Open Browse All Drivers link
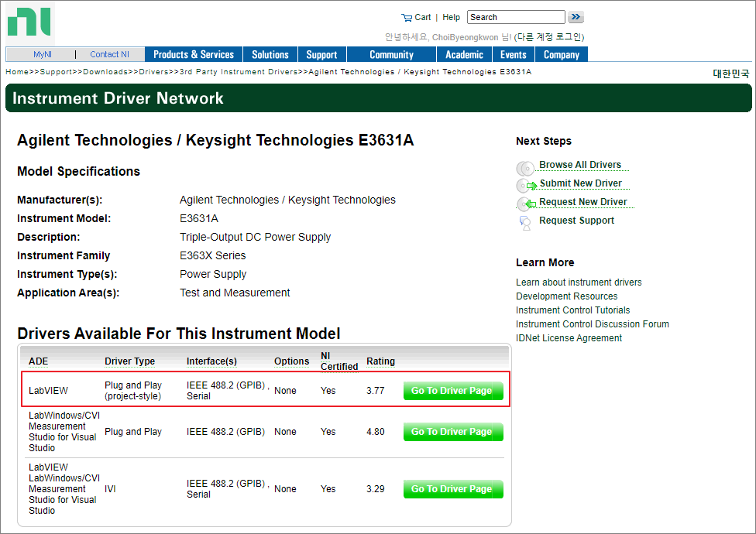 point(580,165)
